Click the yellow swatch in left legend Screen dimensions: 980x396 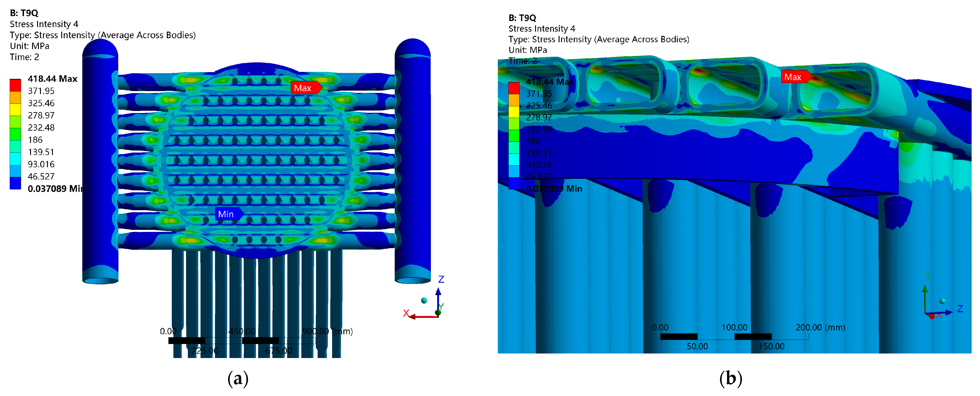coord(15,110)
